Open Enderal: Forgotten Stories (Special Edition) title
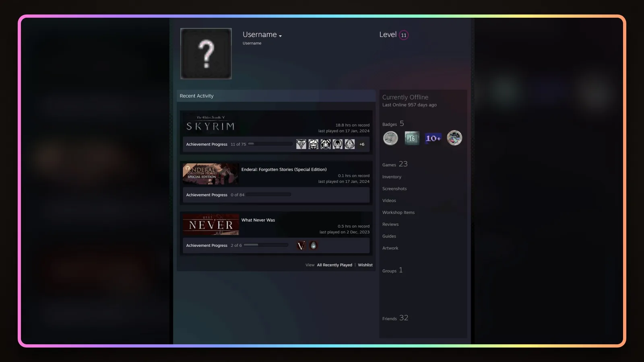 pyautogui.click(x=284, y=169)
